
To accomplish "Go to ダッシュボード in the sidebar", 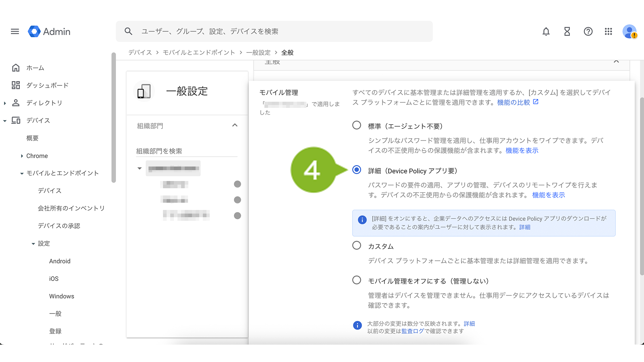I will point(47,85).
